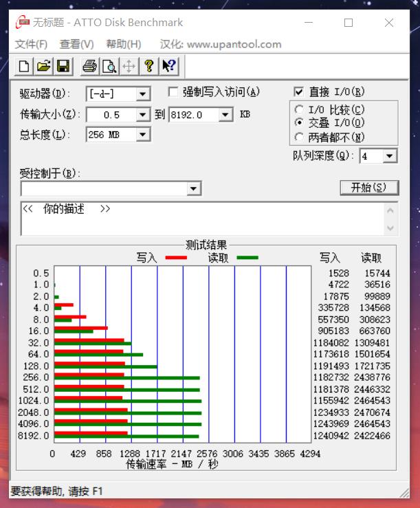Expand the 受控制于(B) combo box

[193, 188]
